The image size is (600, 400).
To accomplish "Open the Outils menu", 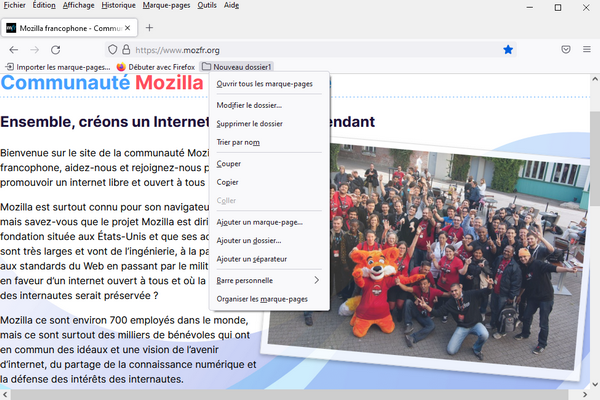I will click(207, 5).
